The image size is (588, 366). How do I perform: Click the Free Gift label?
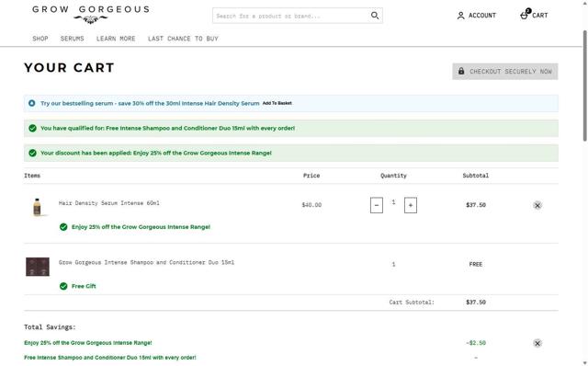coord(84,286)
